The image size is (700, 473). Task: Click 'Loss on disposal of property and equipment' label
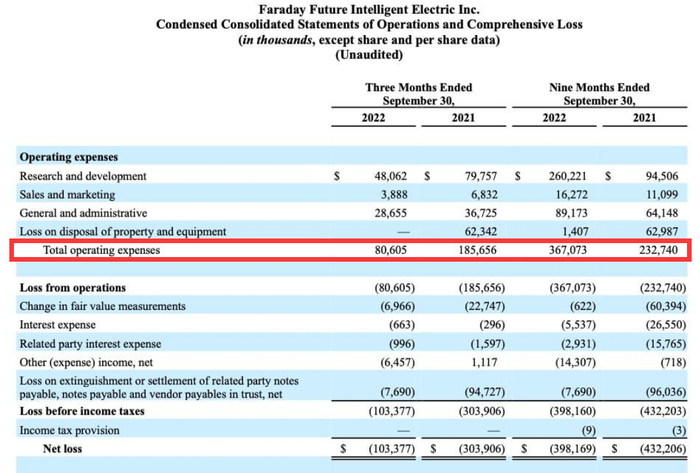pyautogui.click(x=123, y=232)
